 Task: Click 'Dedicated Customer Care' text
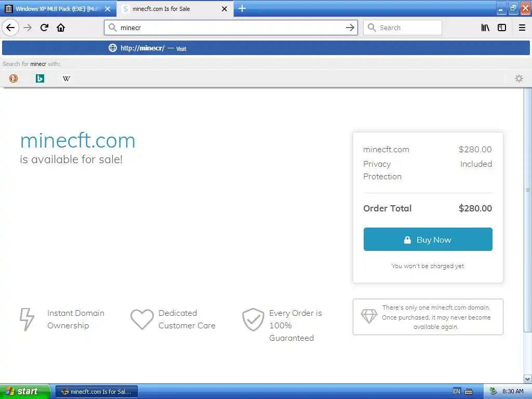187,320
